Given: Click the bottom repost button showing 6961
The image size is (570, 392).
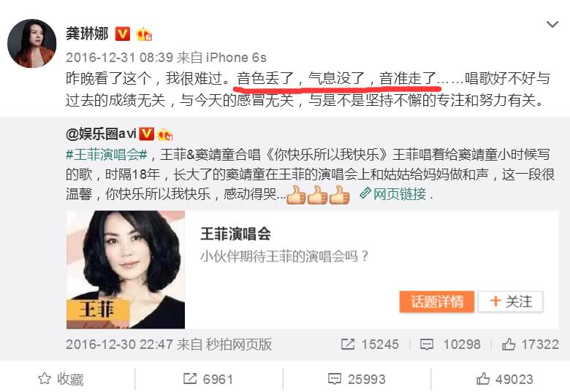Looking at the screenshot, I should coord(208,380).
